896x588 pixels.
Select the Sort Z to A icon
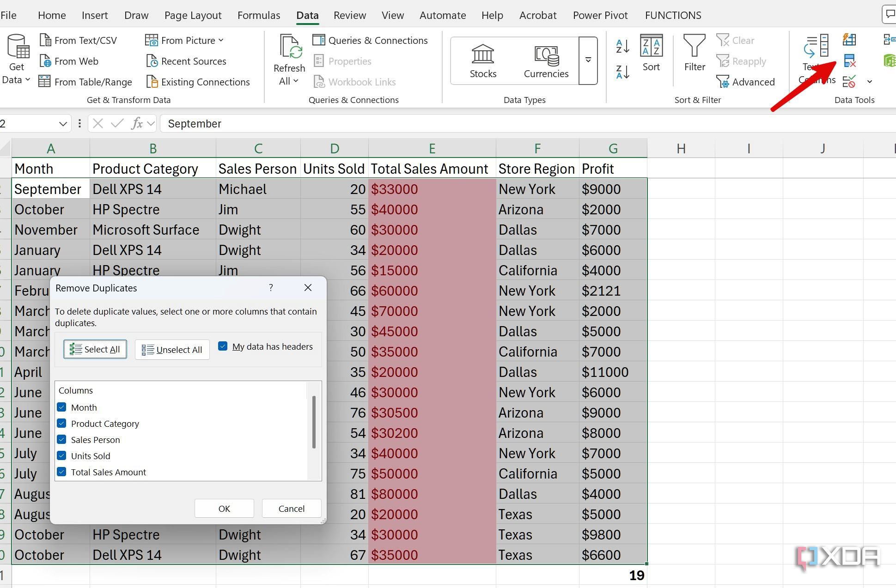[x=622, y=73]
